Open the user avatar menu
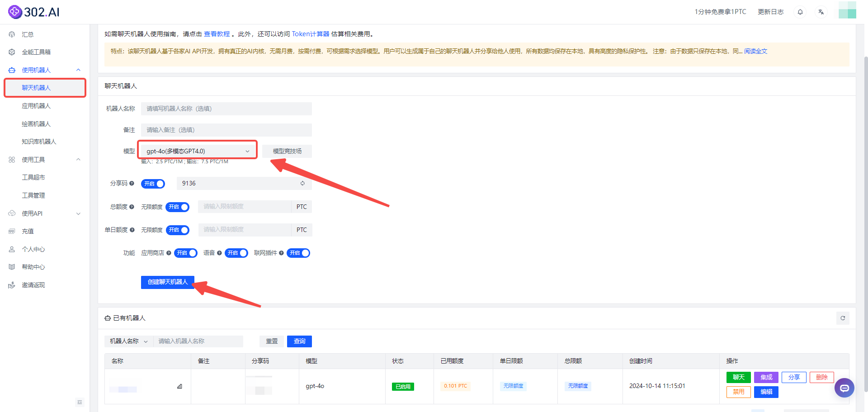The width and height of the screenshot is (868, 412). [847, 10]
